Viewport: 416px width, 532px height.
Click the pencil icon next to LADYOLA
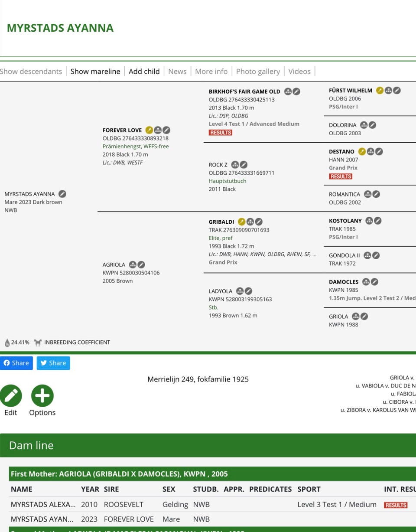(248, 291)
